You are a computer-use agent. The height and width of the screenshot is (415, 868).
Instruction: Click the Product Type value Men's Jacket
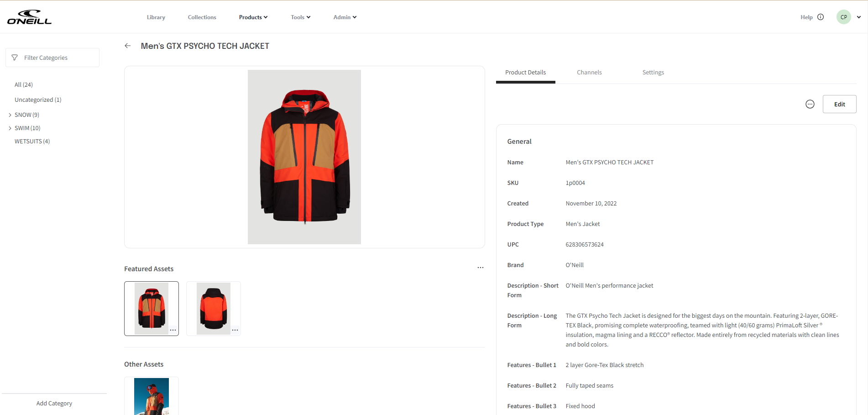tap(583, 224)
